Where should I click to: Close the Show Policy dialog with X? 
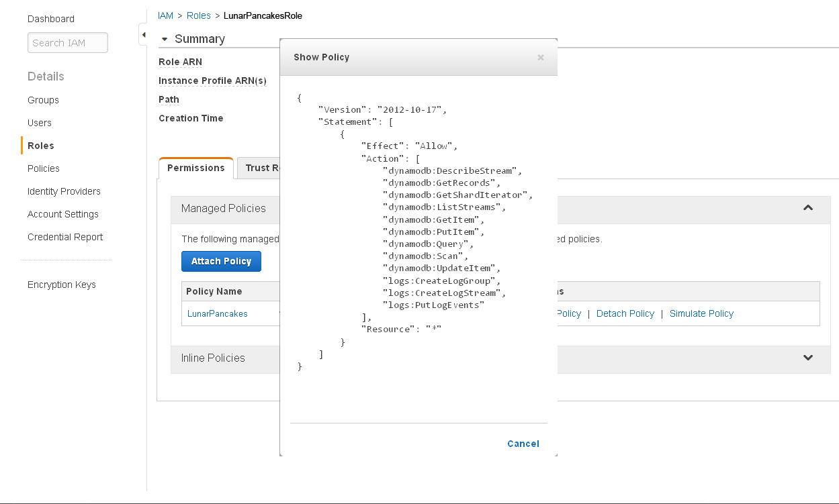(x=540, y=58)
